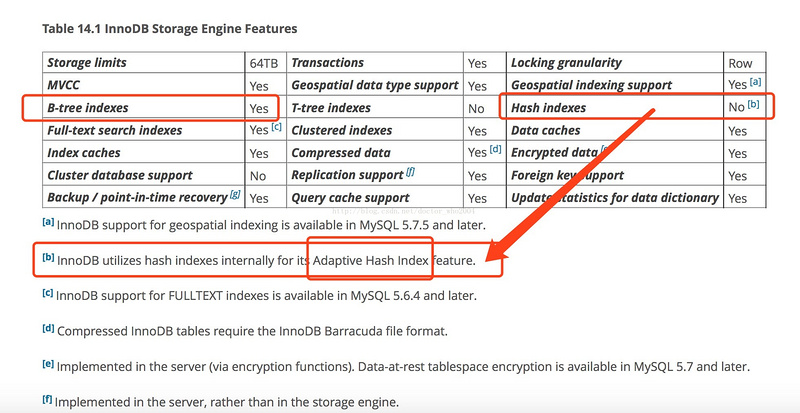800x413 pixels.
Task: Select the 64TB storage limit value
Action: (x=264, y=63)
